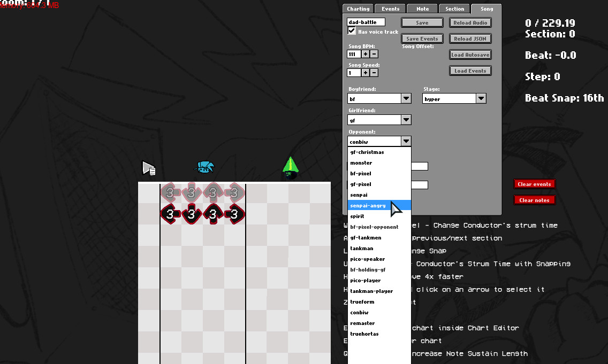Select tankman as the opponent
Image resolution: width=608 pixels, height=364 pixels.
pyautogui.click(x=379, y=249)
